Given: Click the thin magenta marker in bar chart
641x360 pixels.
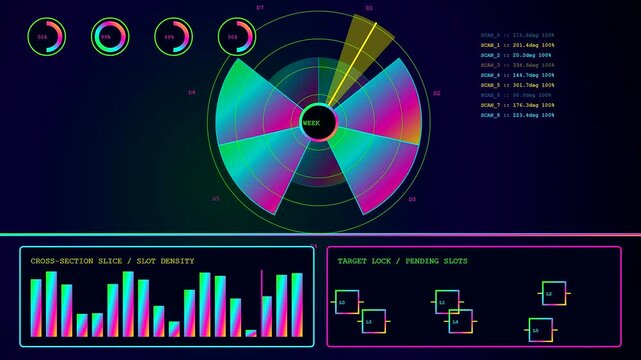Looking at the screenshot, I should pyautogui.click(x=262, y=303).
